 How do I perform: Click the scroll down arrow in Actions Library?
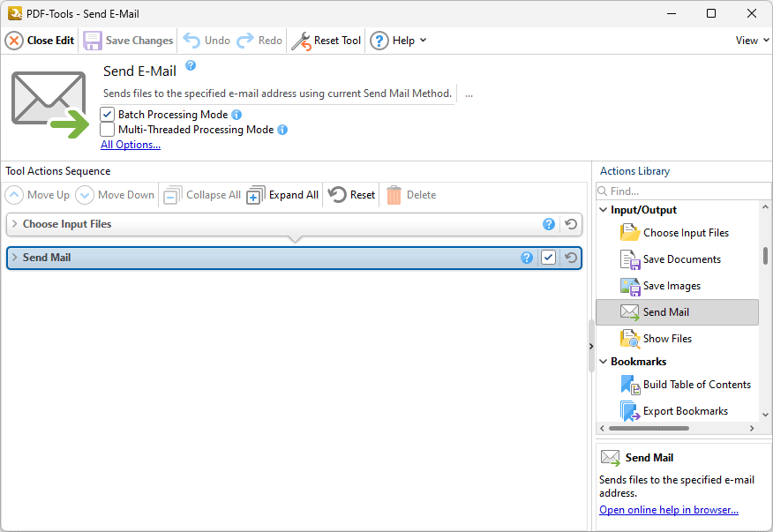pyautogui.click(x=765, y=416)
